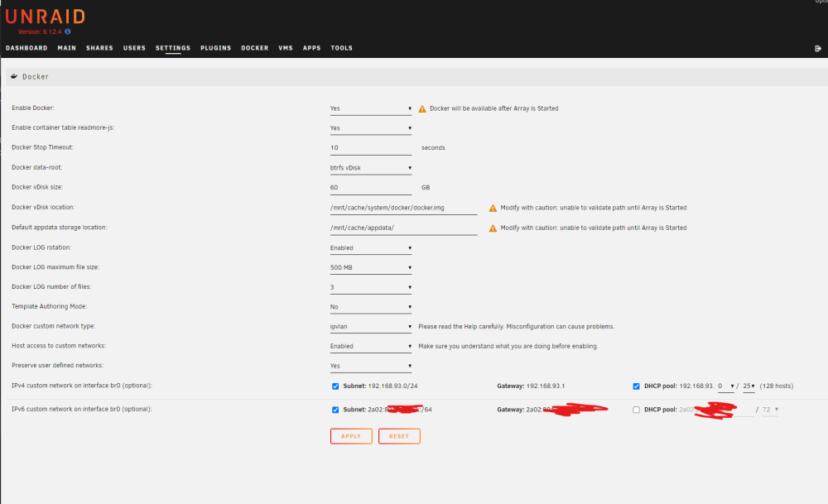The image size is (828, 504).
Task: Open the Plugins menu tab
Action: click(x=215, y=48)
